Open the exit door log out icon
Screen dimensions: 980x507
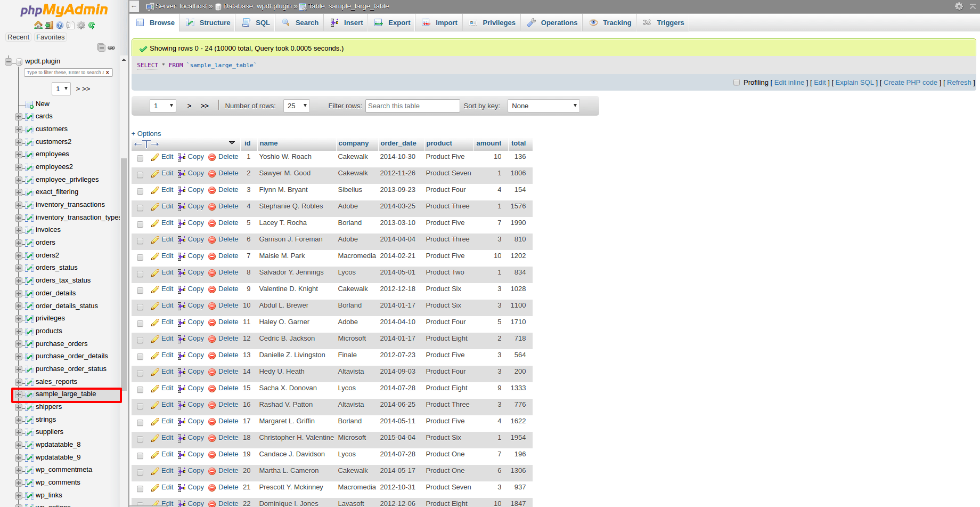(48, 25)
